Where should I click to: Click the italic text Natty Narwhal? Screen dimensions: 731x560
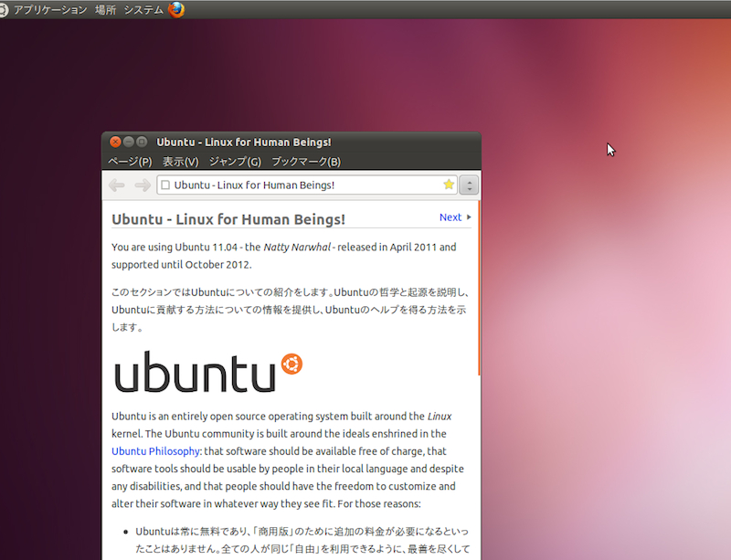tap(297, 248)
